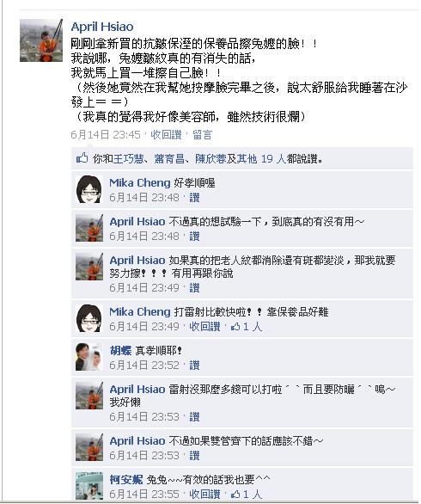Open 王巧慧's profile from the likes line
This screenshot has height=504, width=421.
click(x=129, y=158)
